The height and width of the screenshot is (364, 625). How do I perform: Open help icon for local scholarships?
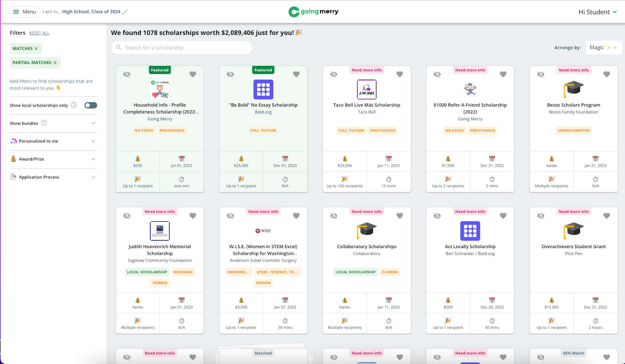pos(74,105)
